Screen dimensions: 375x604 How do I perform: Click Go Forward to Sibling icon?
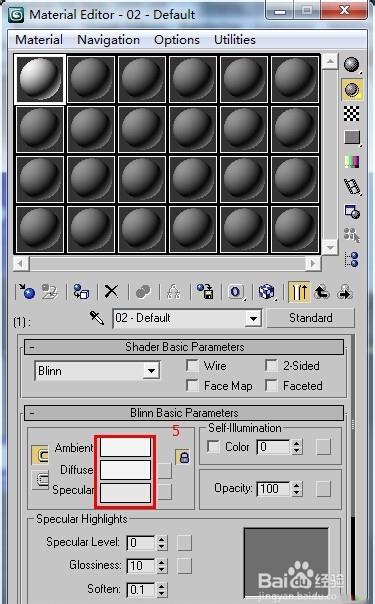coord(345,292)
